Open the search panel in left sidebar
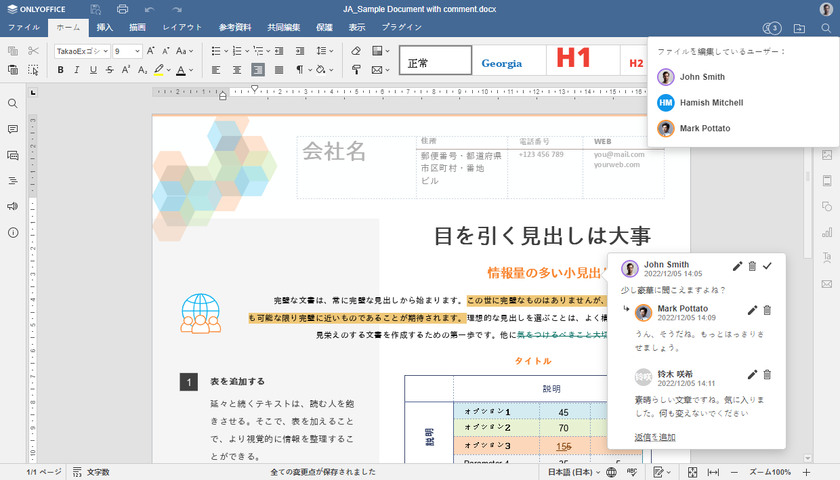This screenshot has height=480, width=840. point(13,104)
